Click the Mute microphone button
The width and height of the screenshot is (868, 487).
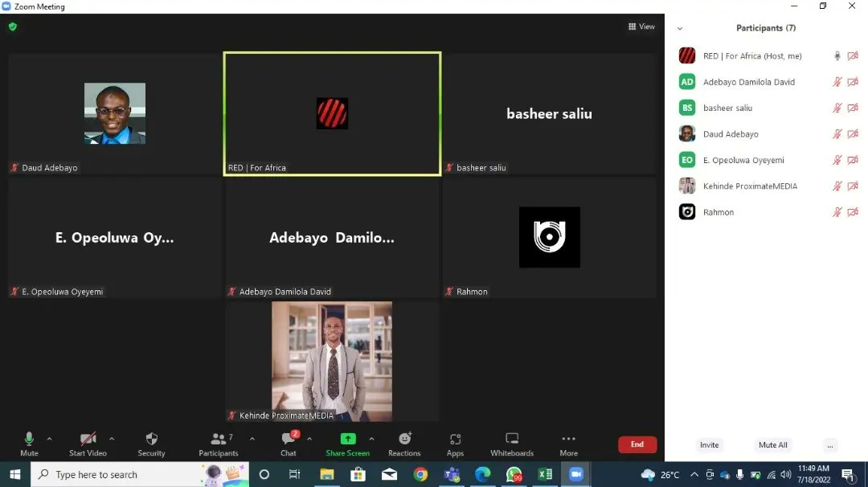coord(30,444)
